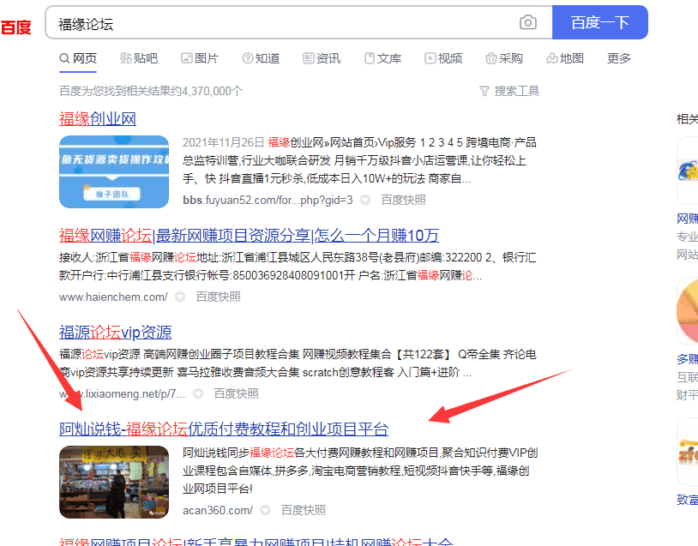The width and height of the screenshot is (698, 546).
Task: Click the security badge icon after haienchem.com
Action: 180,297
